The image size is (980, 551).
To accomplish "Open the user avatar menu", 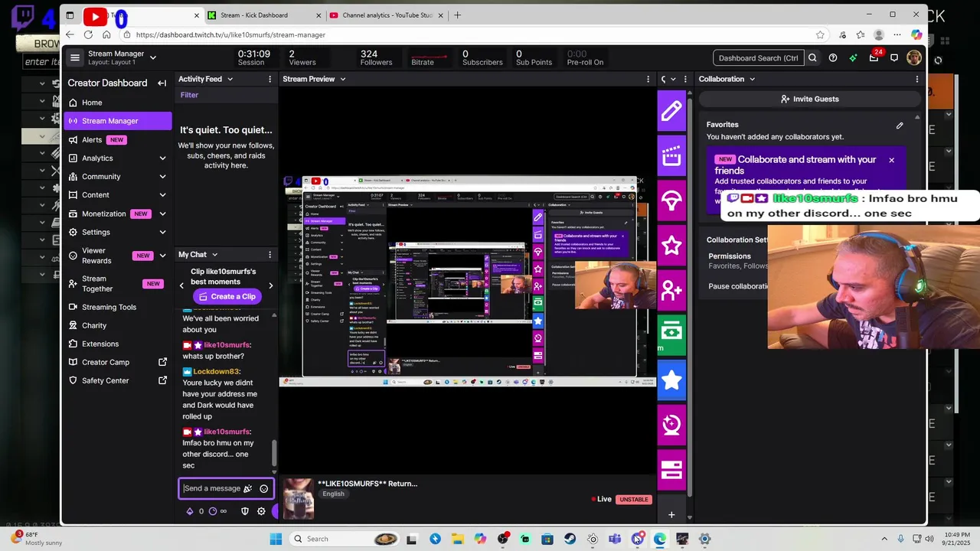I will [913, 57].
